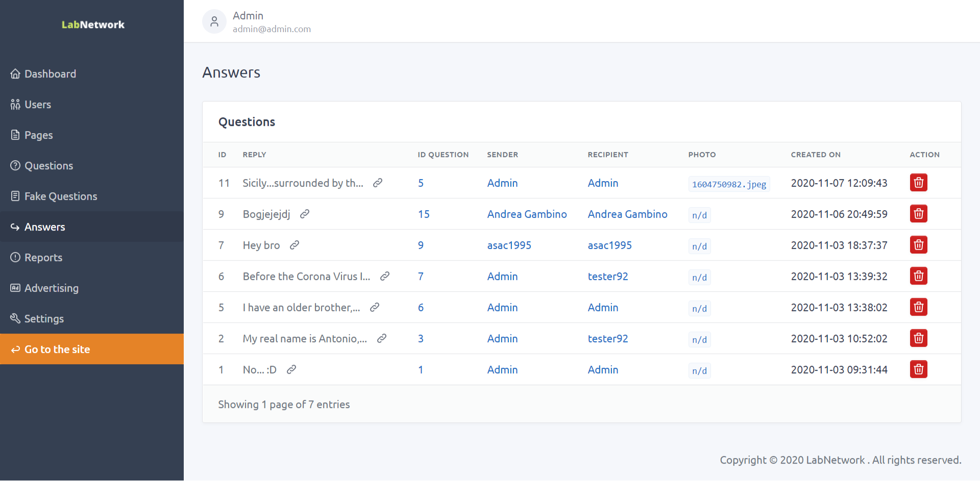This screenshot has width=980, height=481.
Task: Open the Dashboard menu item
Action: point(50,74)
